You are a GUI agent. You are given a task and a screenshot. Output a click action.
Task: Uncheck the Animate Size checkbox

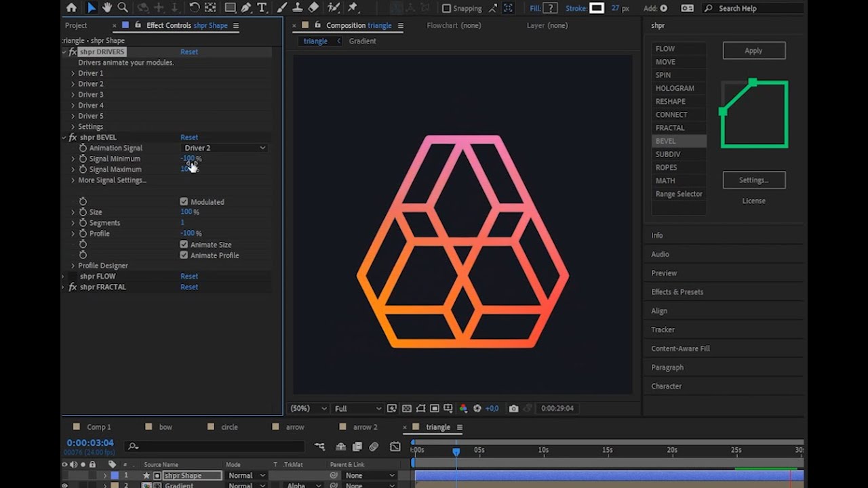point(184,245)
